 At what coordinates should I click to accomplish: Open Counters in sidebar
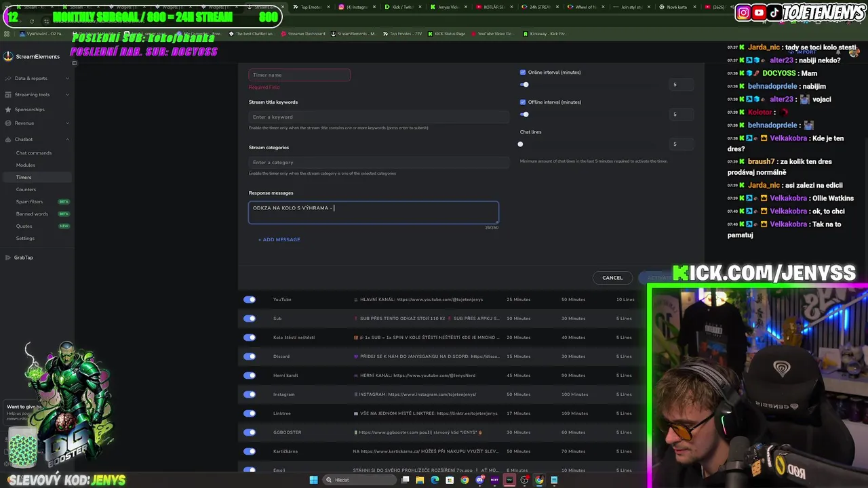tap(26, 189)
